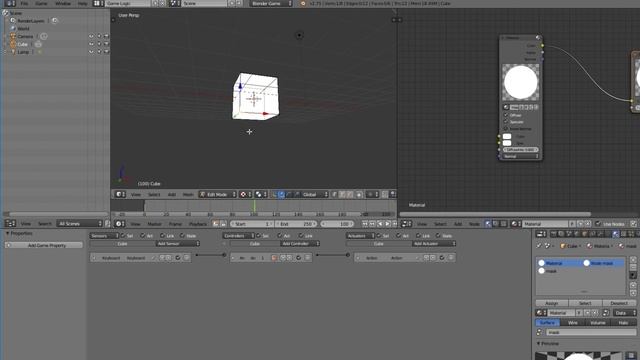Open the Edit Mode dropdown
The width and height of the screenshot is (640, 360).
(218, 194)
